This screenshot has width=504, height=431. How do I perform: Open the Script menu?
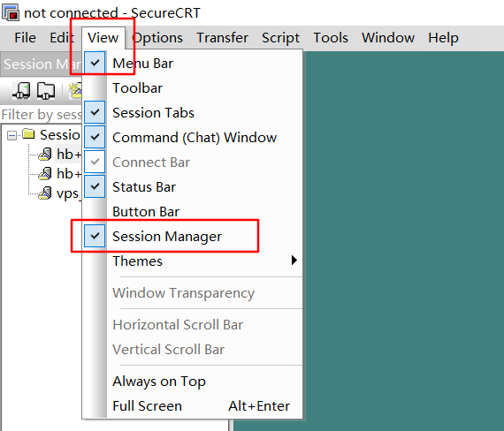280,38
